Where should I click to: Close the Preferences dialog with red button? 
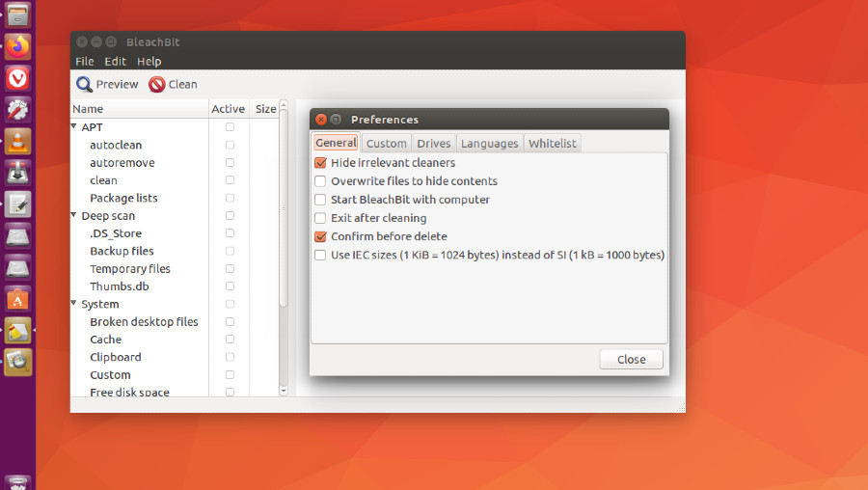[x=321, y=120]
